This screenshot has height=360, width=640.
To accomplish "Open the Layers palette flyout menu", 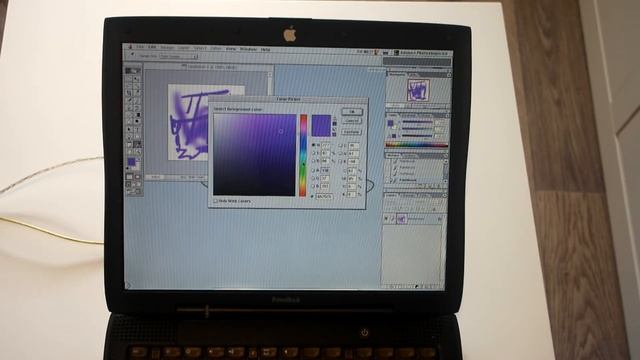I will pyautogui.click(x=444, y=196).
